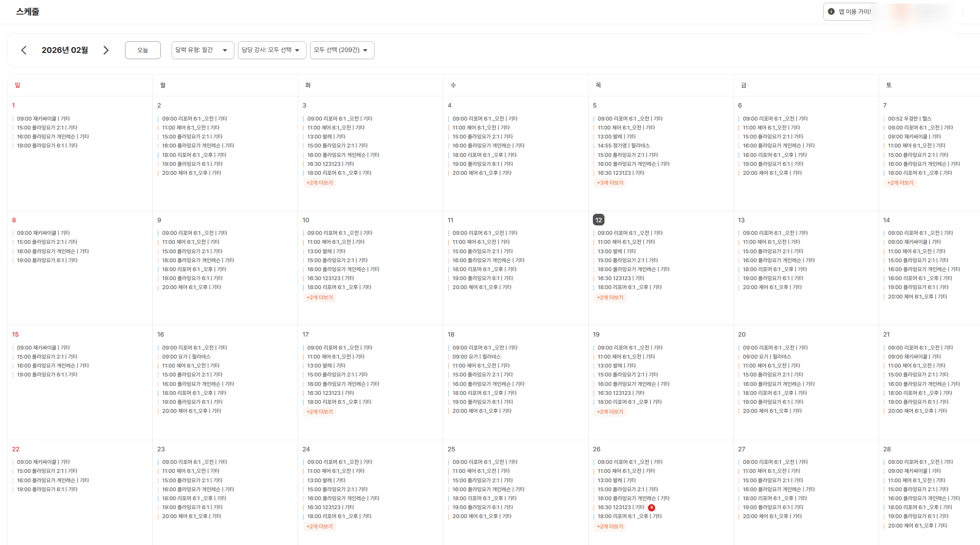The image size is (980, 545).
Task: Click +2개 더보기 link on February 7
Action: pyautogui.click(x=900, y=183)
